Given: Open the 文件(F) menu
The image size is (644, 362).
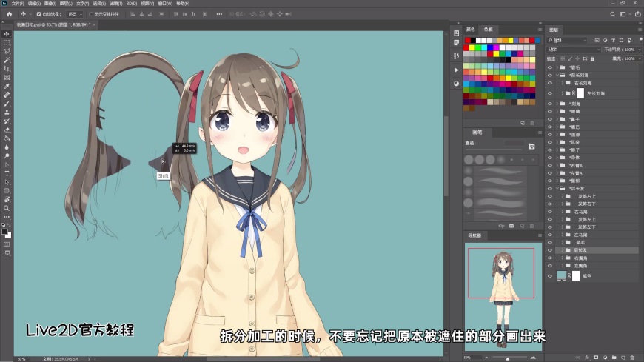Looking at the screenshot, I should pyautogui.click(x=18, y=3).
